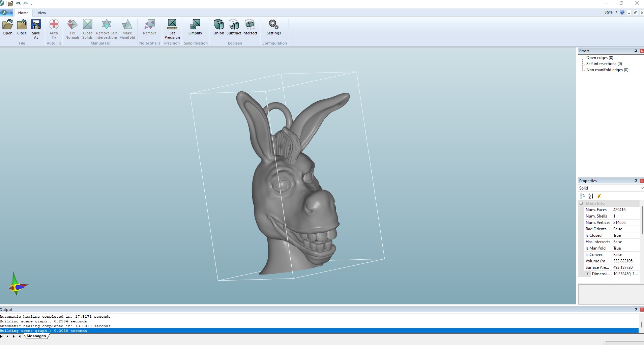This screenshot has height=345, width=644.
Task: Switch properties to categorized view
Action: [x=582, y=196]
